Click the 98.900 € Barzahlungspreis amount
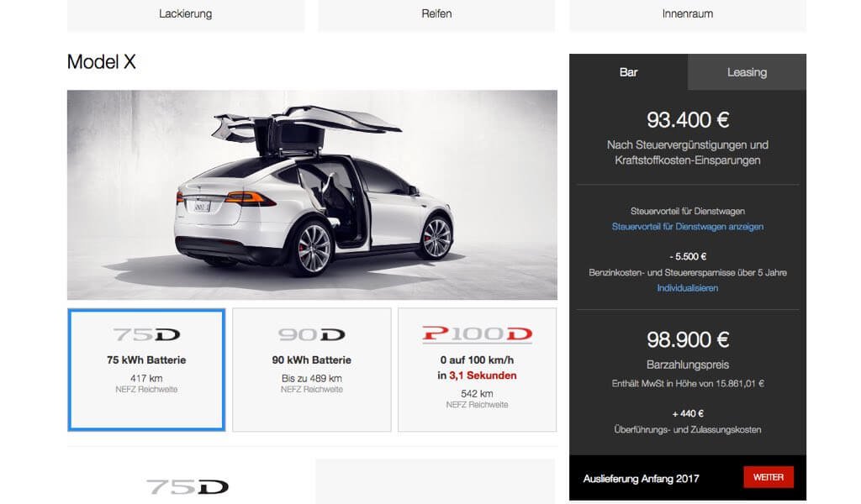 (x=688, y=340)
